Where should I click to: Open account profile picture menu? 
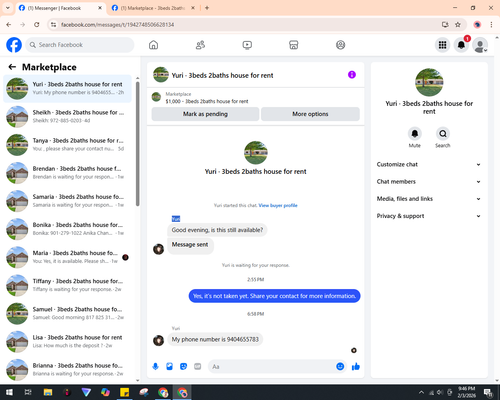tap(480, 45)
